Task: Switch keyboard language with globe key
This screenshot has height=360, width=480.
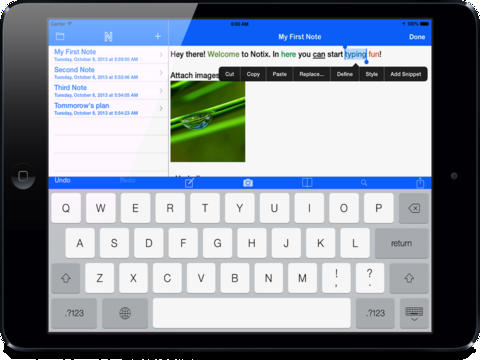Action: [x=125, y=313]
